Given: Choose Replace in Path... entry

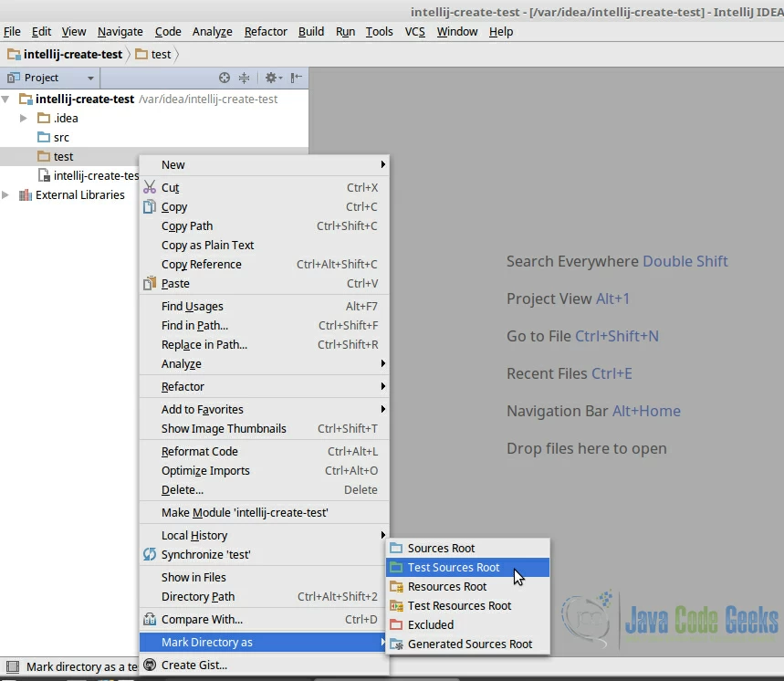Looking at the screenshot, I should [x=264, y=344].
